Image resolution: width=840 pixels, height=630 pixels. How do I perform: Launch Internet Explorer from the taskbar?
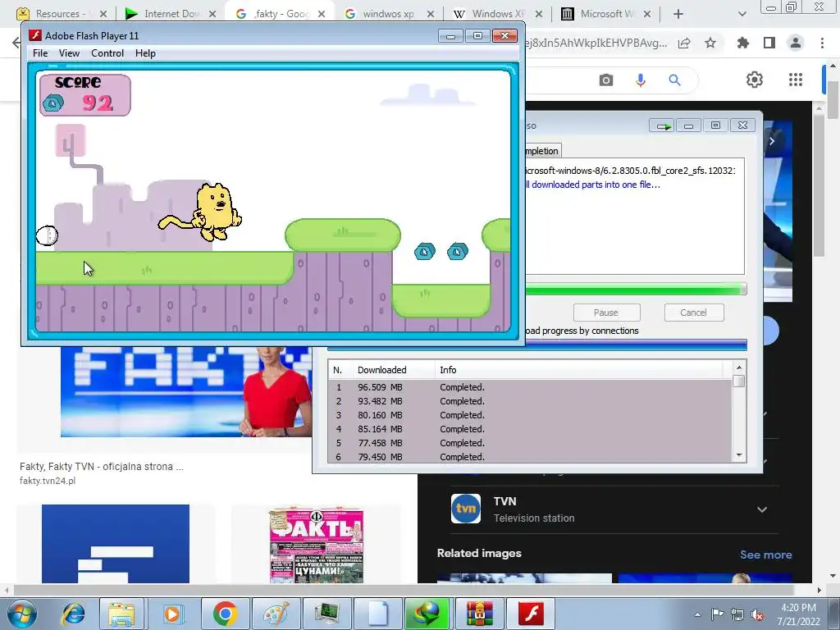[x=73, y=614]
